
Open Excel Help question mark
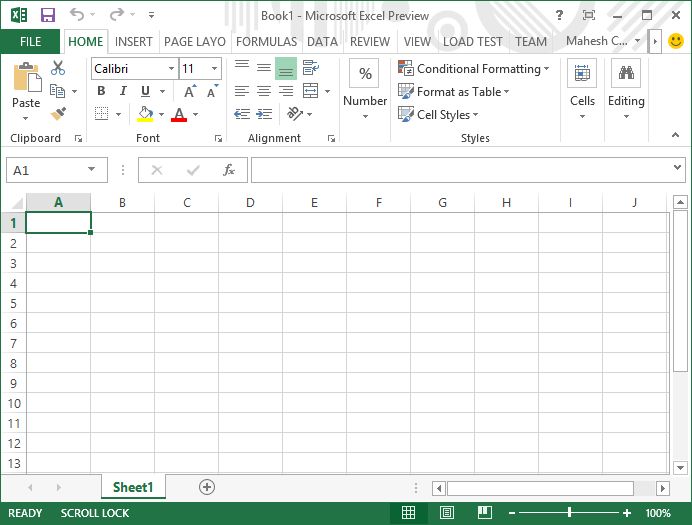pyautogui.click(x=559, y=15)
